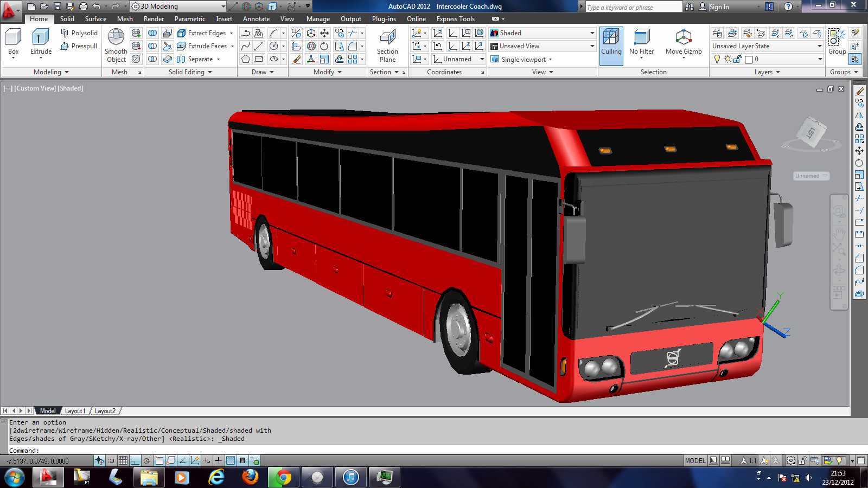Select the 3D Rotate modify icon
Image resolution: width=868 pixels, height=488 pixels.
click(x=311, y=46)
